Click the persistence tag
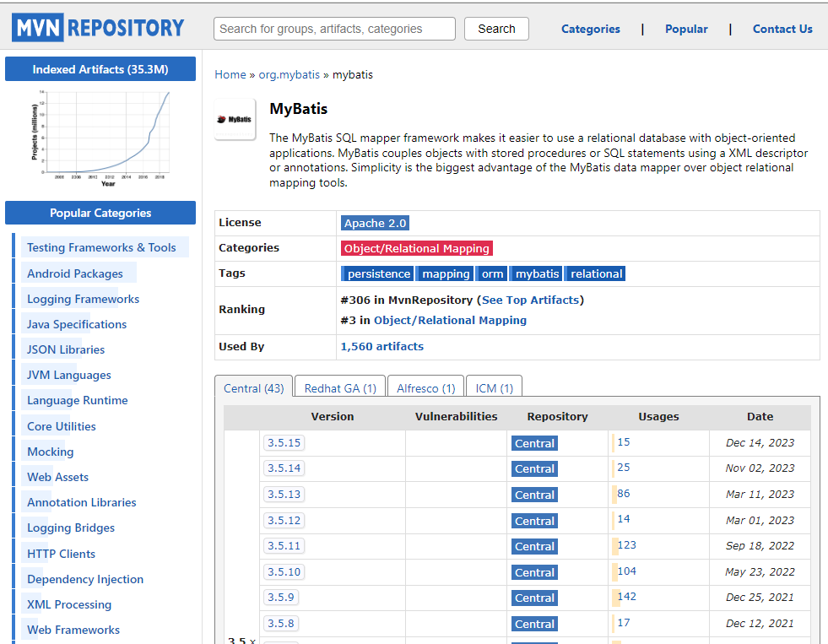The image size is (828, 644). tap(377, 273)
